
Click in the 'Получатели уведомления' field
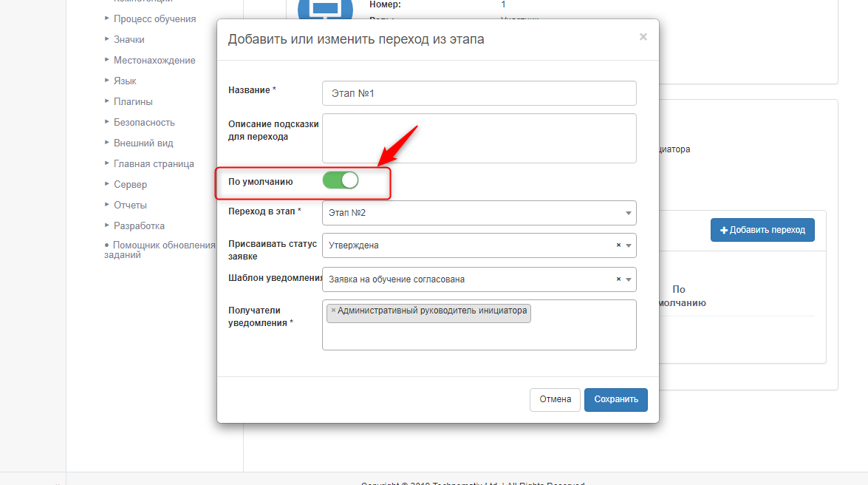coord(479,334)
